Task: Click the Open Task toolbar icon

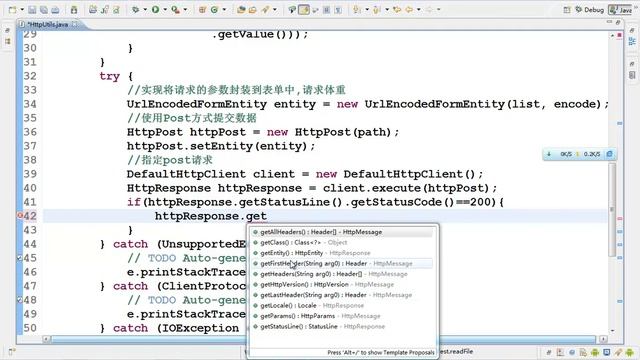Action: pos(253,9)
